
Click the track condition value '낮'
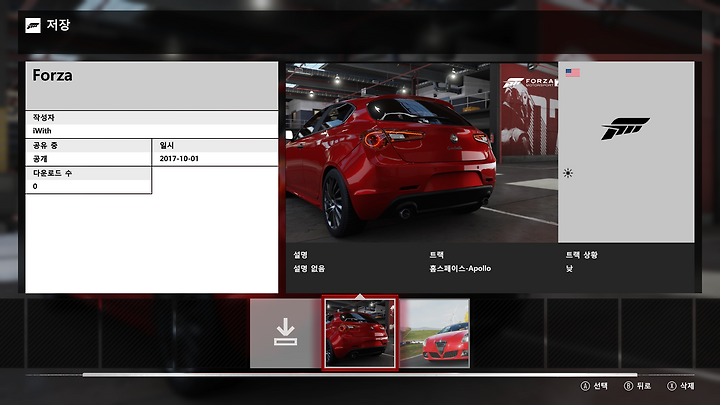tap(569, 269)
